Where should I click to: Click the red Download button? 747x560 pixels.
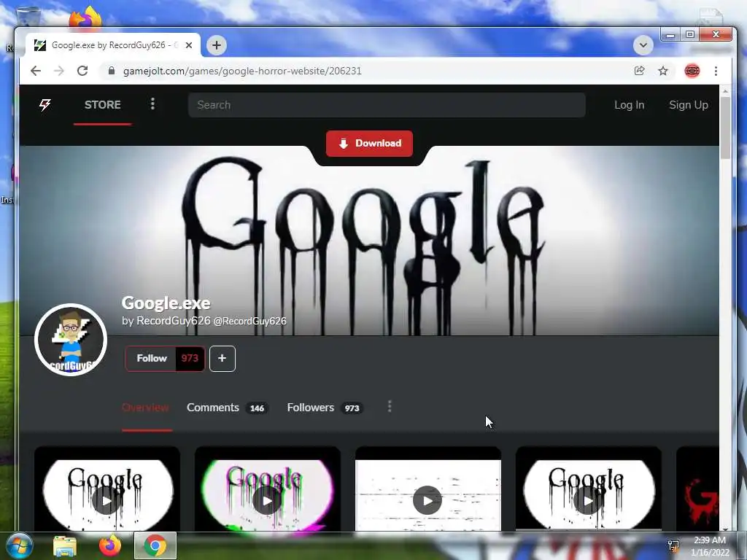tap(369, 144)
